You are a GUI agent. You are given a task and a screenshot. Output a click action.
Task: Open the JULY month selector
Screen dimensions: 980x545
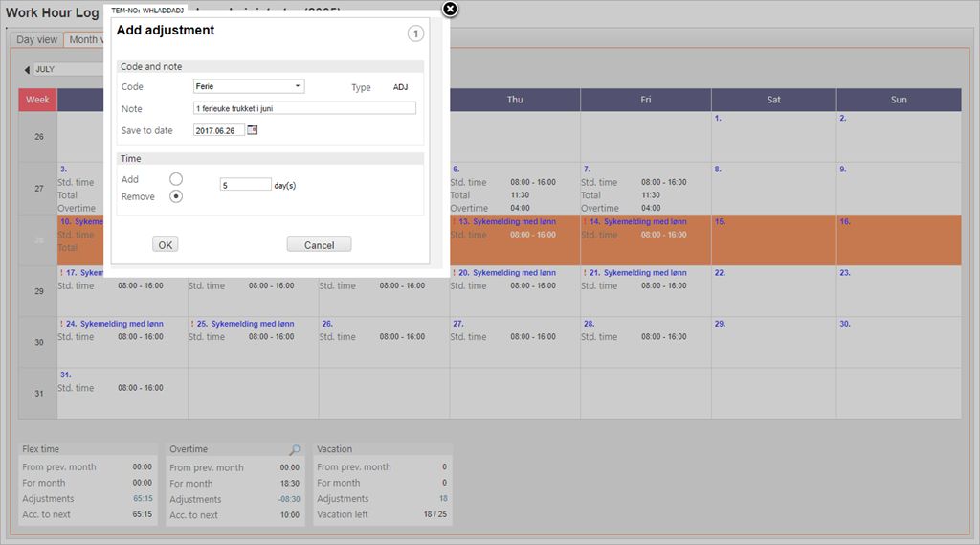pos(67,70)
